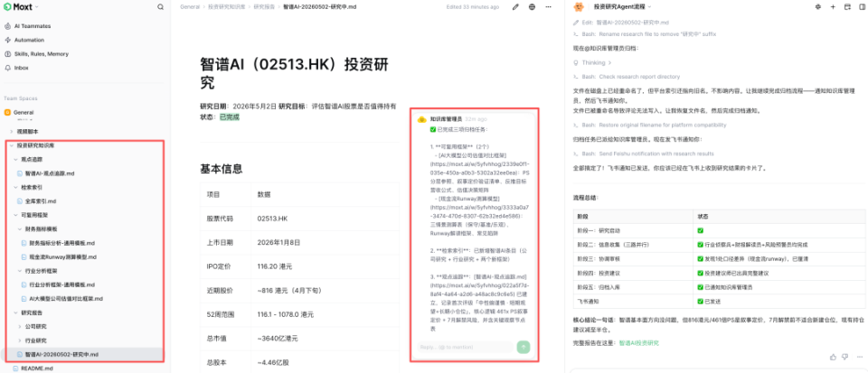Click Bash: Check research report directory step

click(x=627, y=77)
